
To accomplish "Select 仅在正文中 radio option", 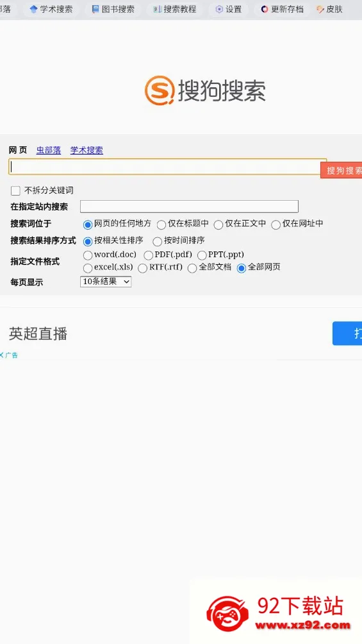I will tap(218, 225).
